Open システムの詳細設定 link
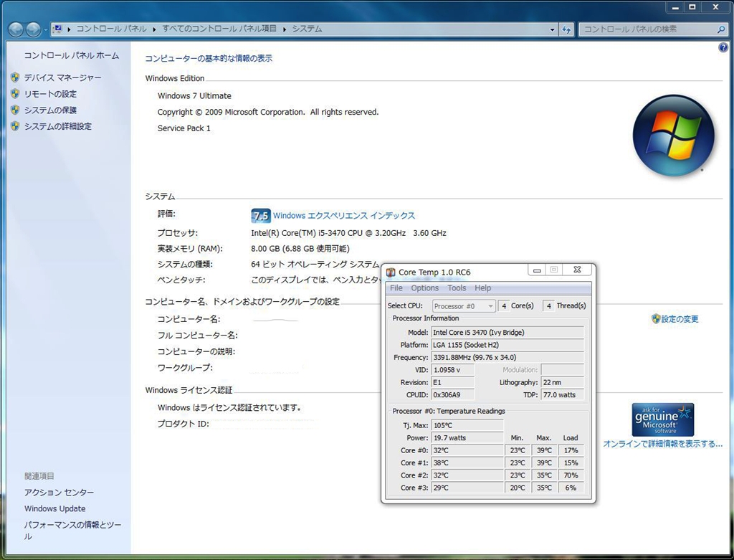 58,126
